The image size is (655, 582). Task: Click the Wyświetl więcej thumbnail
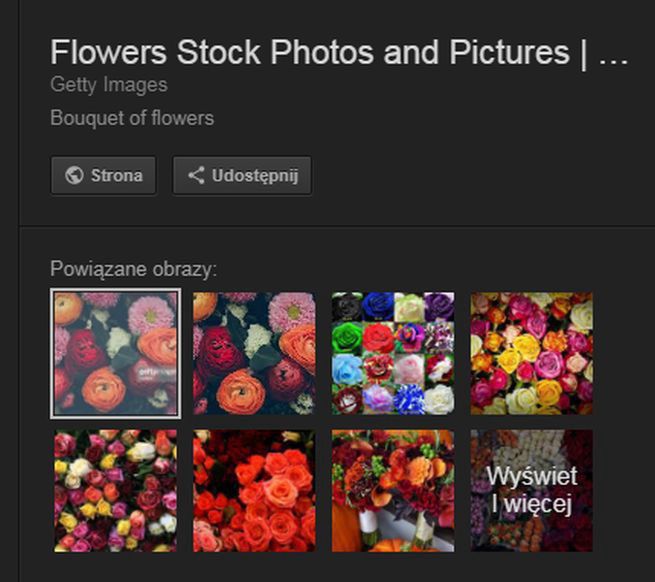(x=531, y=491)
